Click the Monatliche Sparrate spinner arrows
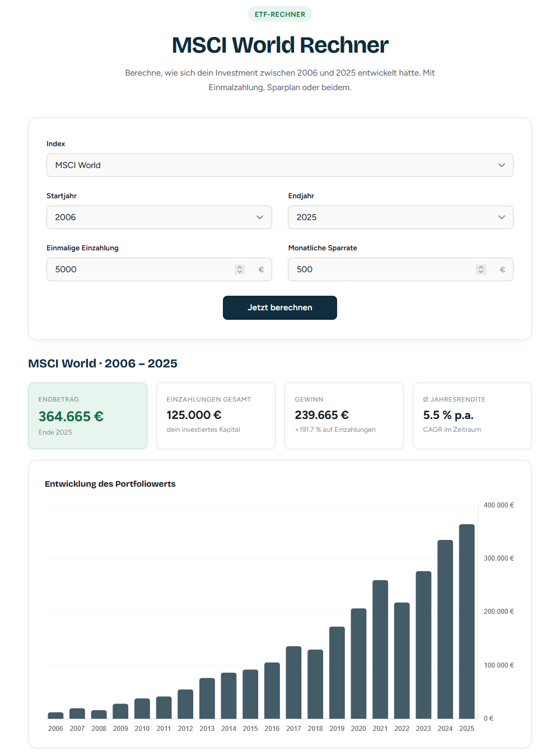Screen dimensions: 560x755 (481, 269)
